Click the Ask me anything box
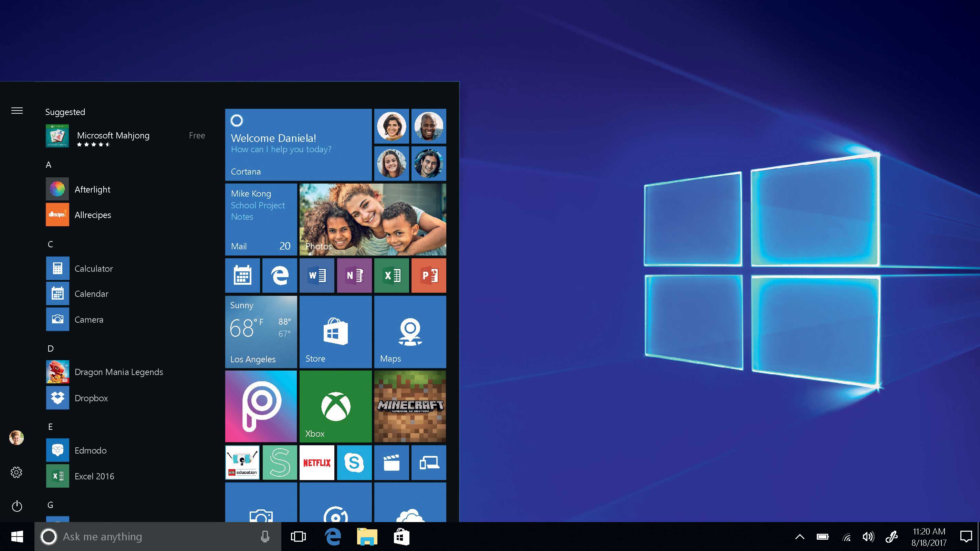 pos(152,537)
